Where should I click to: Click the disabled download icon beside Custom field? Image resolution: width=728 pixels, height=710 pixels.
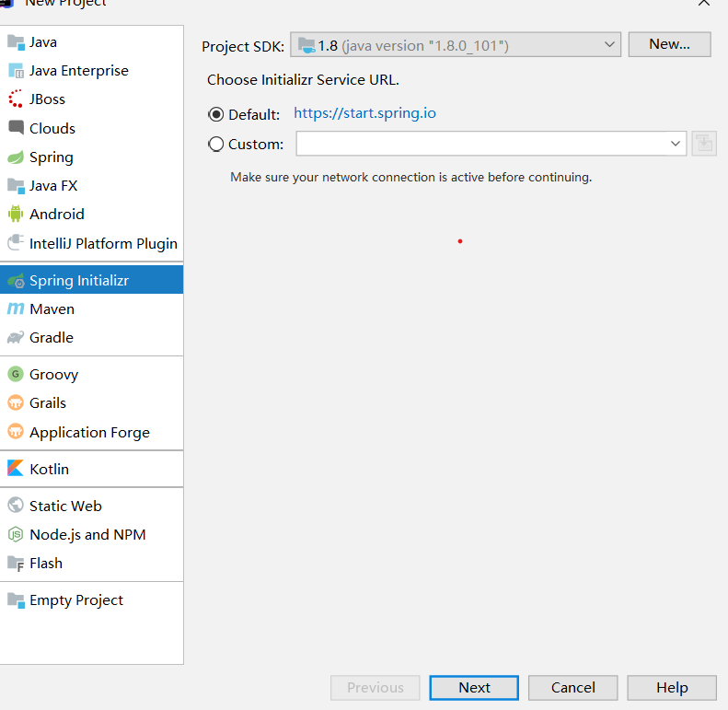(x=704, y=144)
